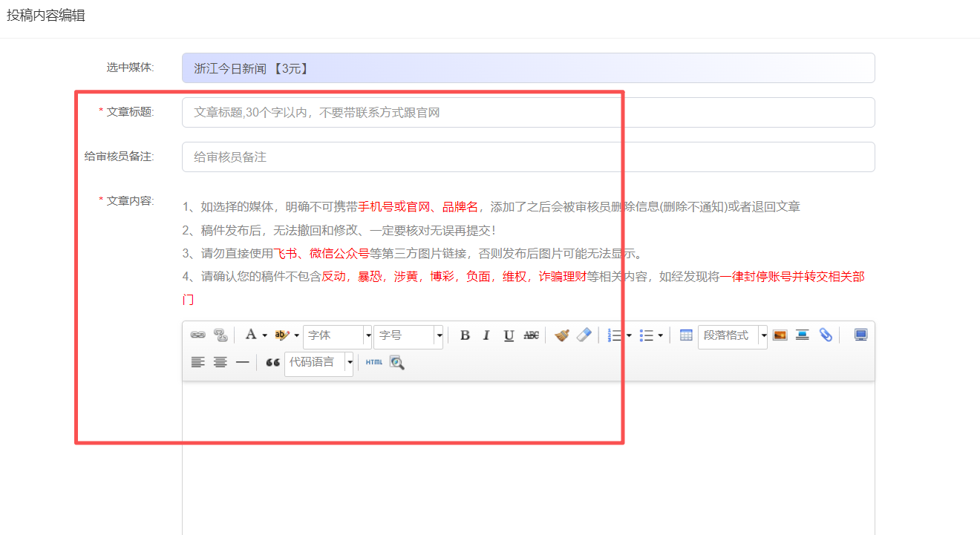Switch to HTML source view

(374, 363)
